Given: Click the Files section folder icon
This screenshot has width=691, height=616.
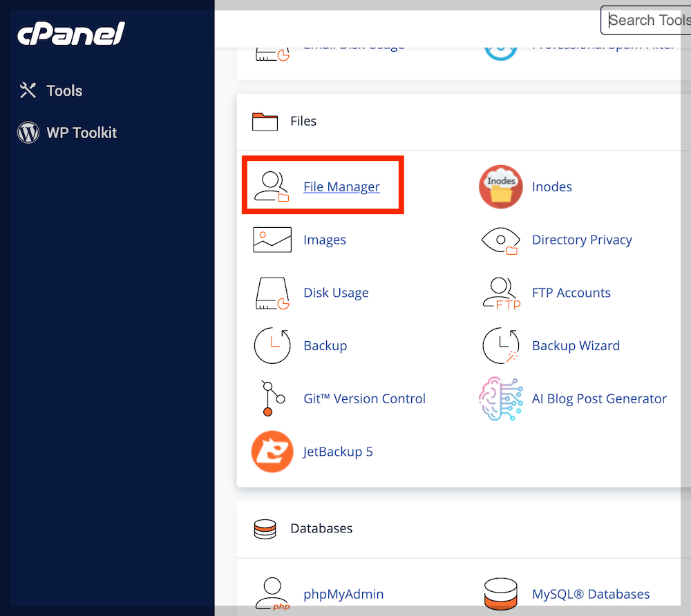Looking at the screenshot, I should pyautogui.click(x=265, y=122).
